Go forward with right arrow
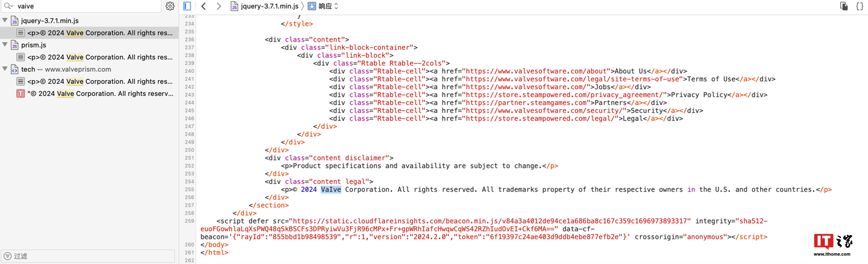 218,6
